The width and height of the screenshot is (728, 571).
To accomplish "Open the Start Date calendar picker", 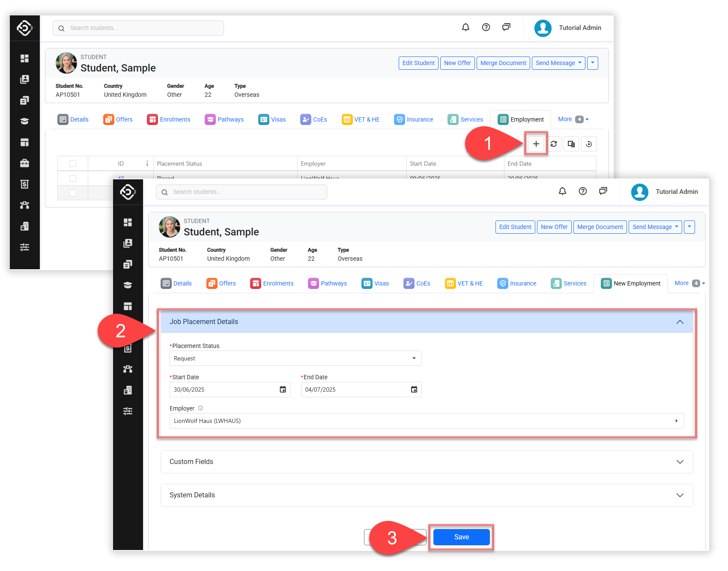I will pos(283,390).
